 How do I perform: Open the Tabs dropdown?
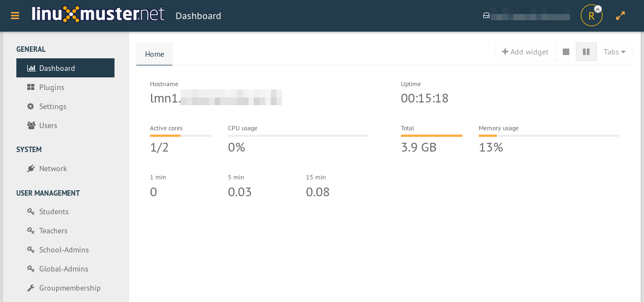click(615, 52)
